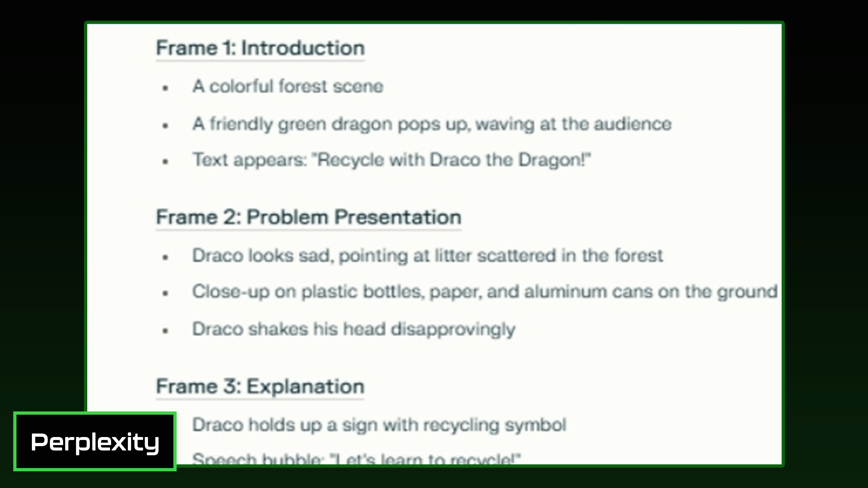This screenshot has height=488, width=868.
Task: Click the Perplexity label box
Action: coord(95,441)
